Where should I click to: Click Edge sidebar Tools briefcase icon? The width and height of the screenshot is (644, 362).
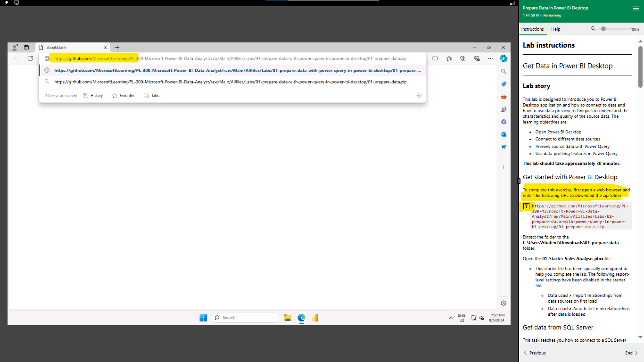(x=504, y=97)
